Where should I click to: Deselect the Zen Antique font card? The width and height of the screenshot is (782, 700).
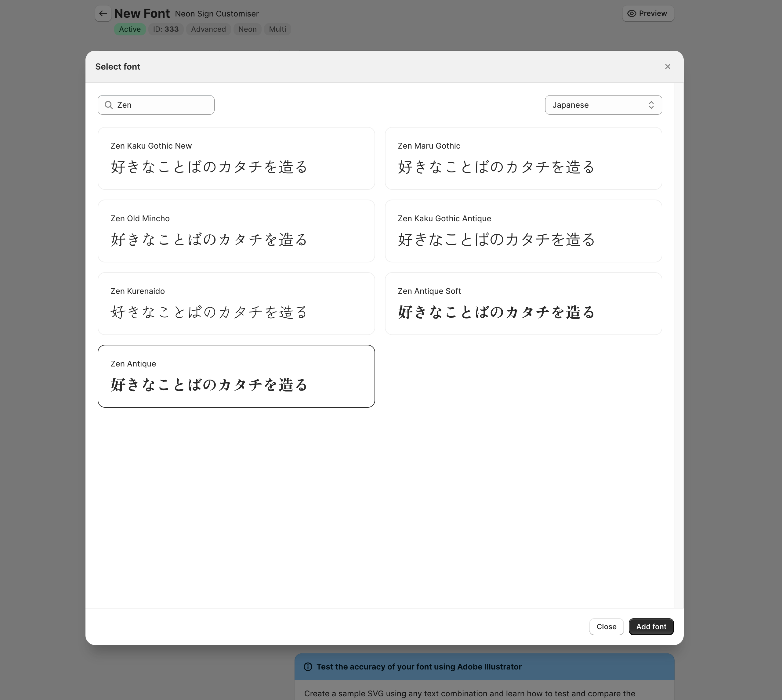236,376
